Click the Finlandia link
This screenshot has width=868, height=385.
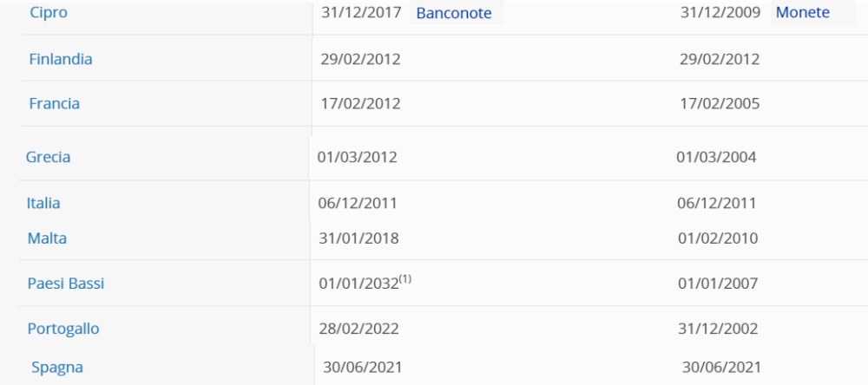pos(61,59)
